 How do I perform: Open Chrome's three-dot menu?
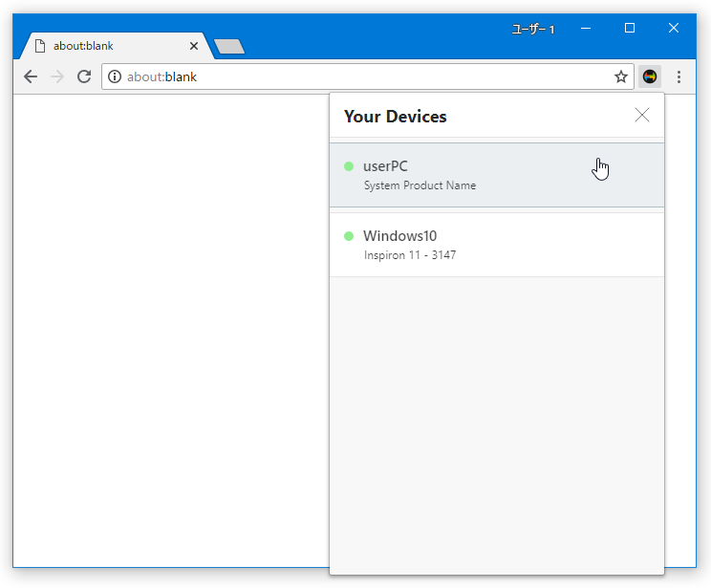tap(679, 76)
